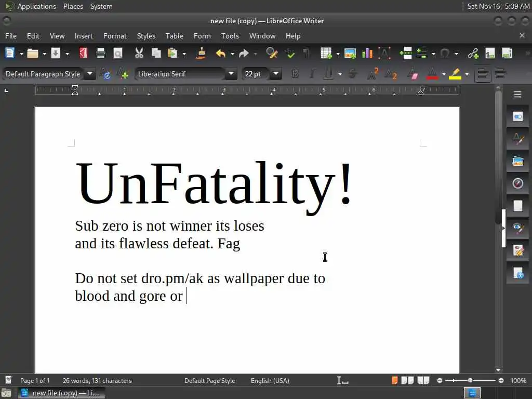Open the Applications system menu

click(37, 6)
